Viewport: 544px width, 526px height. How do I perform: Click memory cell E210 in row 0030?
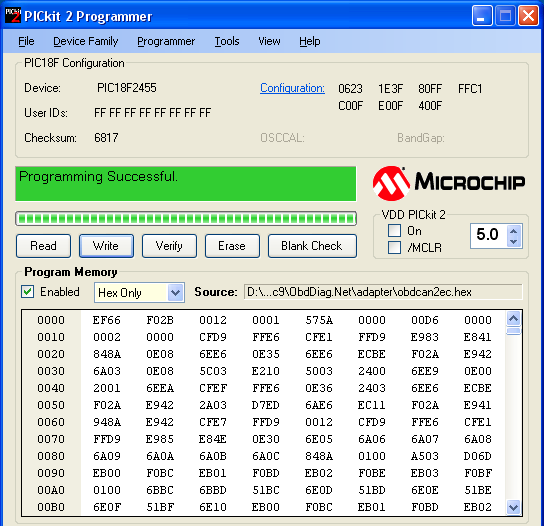tap(266, 371)
